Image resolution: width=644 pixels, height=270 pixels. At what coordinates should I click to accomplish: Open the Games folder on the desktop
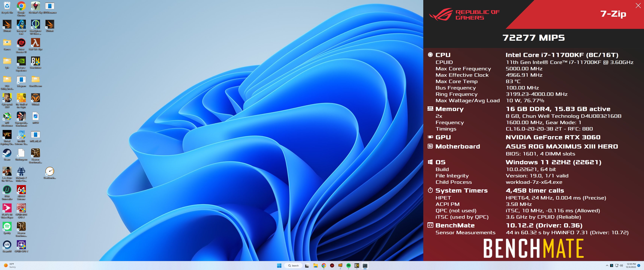pyautogui.click(x=7, y=44)
